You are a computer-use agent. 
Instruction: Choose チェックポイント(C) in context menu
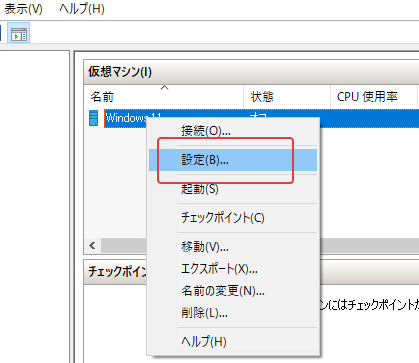coord(233,218)
